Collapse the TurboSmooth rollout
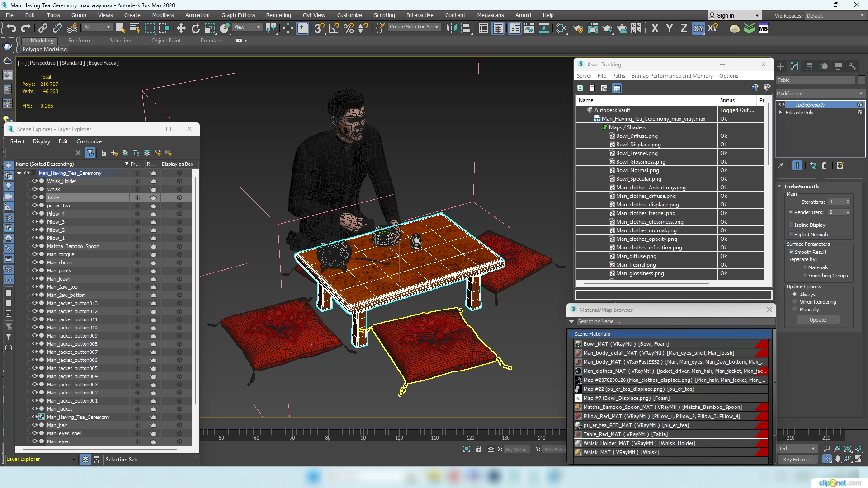This screenshot has width=868, height=488. pyautogui.click(x=779, y=187)
